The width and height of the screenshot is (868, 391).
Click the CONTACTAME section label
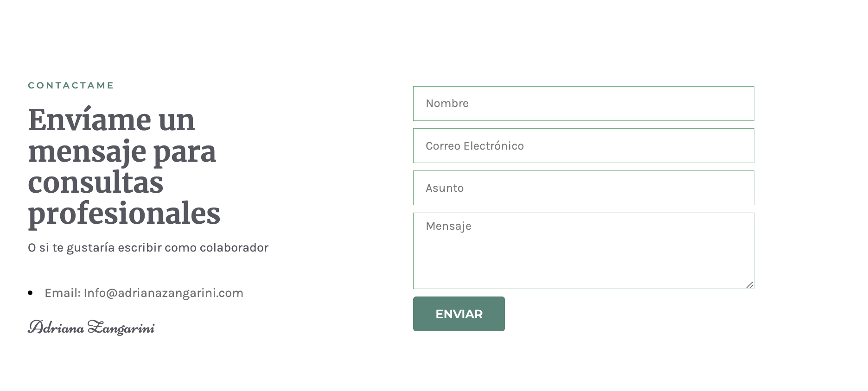click(x=71, y=85)
